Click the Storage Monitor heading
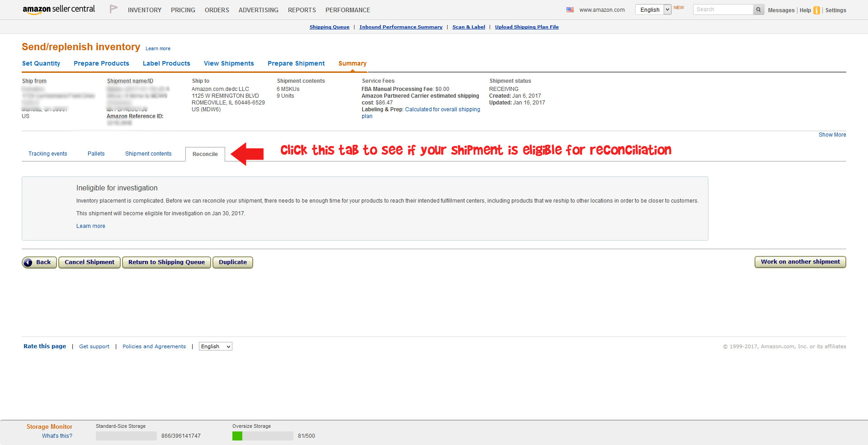 (x=49, y=426)
